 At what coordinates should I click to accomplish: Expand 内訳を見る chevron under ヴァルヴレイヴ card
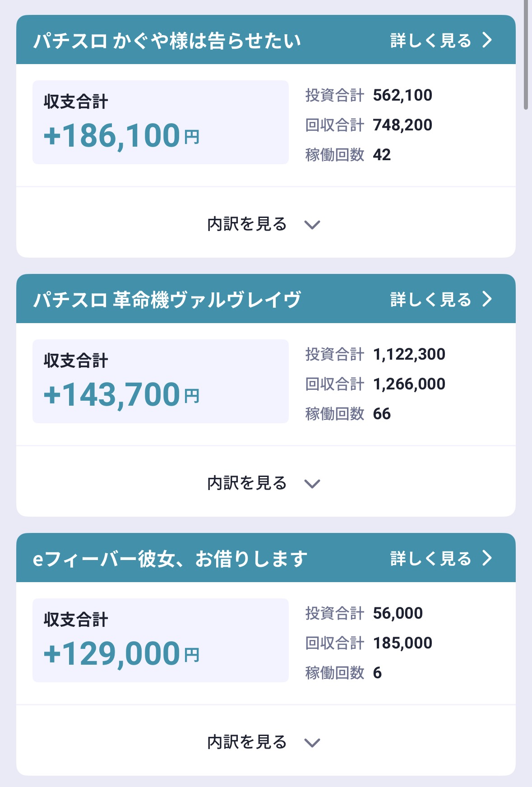tap(312, 483)
